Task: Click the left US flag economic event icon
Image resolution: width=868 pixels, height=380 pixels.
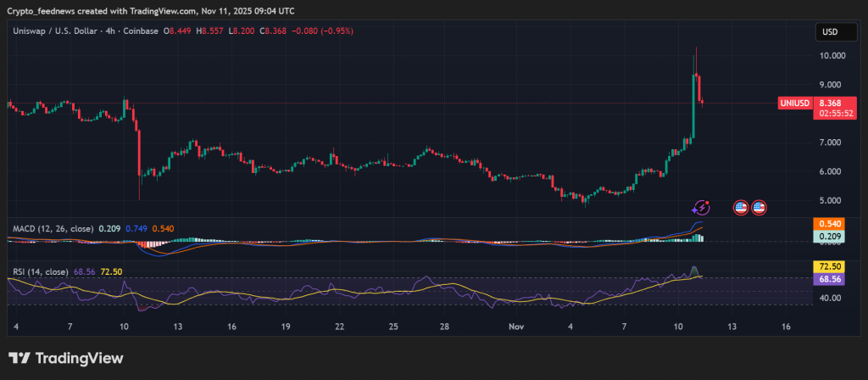Action: pyautogui.click(x=740, y=207)
